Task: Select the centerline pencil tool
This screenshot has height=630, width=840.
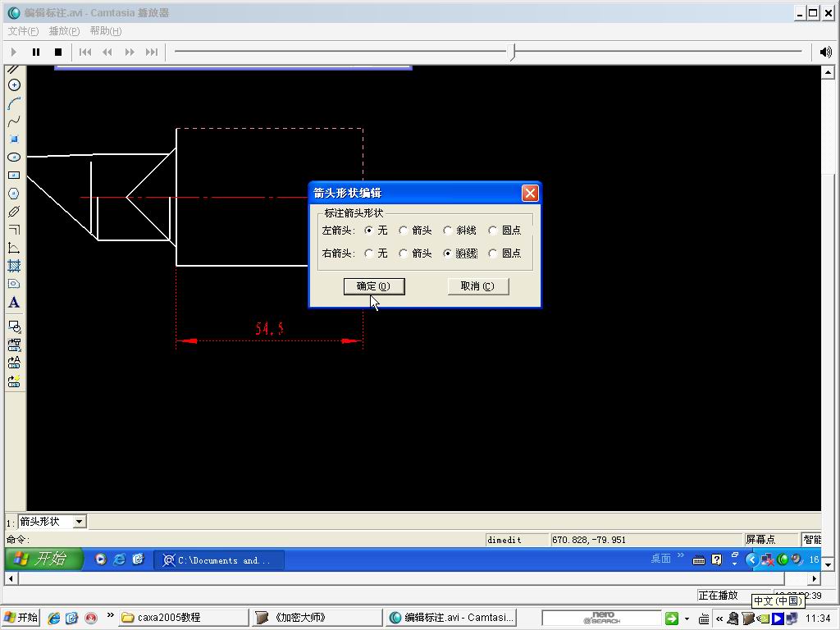Action: 15,212
